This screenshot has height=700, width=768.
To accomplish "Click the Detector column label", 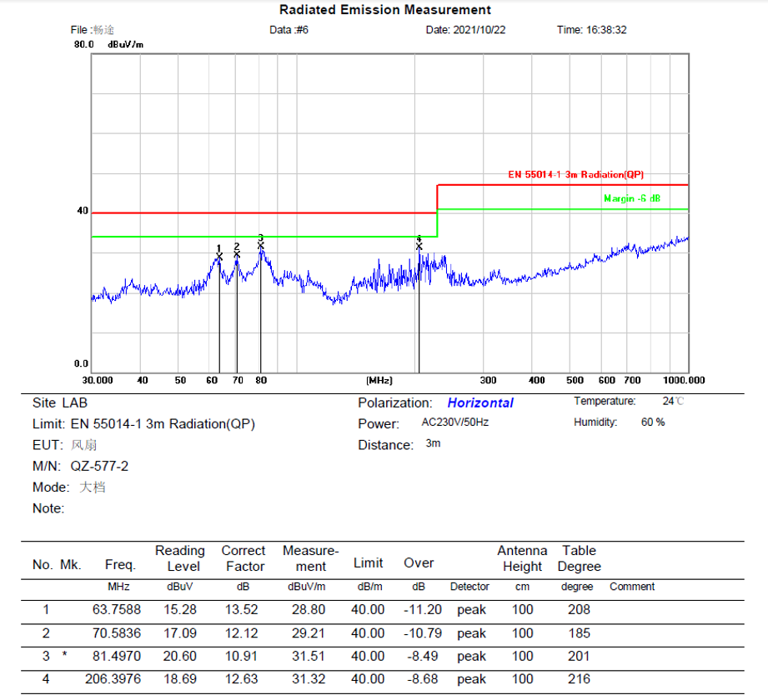I will [x=469, y=587].
